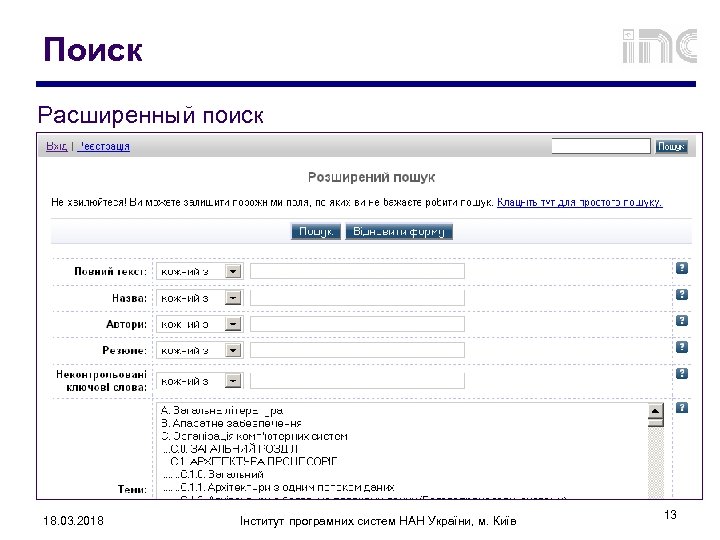This screenshot has width=720, height=540.
Task: Click the top-right Пошук quick search button
Action: point(671,146)
